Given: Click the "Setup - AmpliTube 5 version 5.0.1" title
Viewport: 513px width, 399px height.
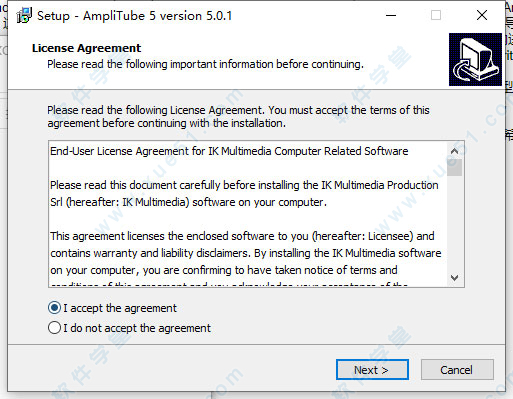Looking at the screenshot, I should tap(134, 16).
